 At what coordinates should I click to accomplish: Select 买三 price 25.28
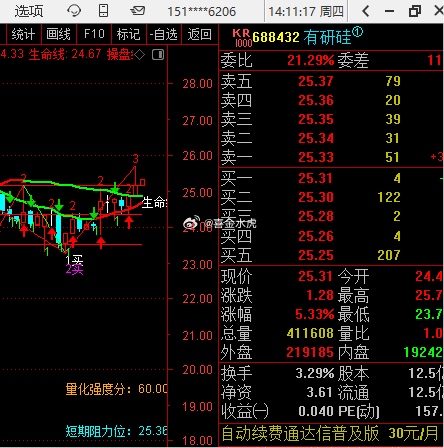point(316,216)
